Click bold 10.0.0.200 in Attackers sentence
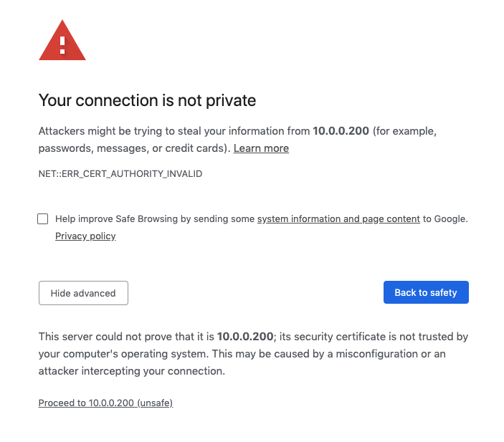Screen dimensions: 504x442 [341, 130]
